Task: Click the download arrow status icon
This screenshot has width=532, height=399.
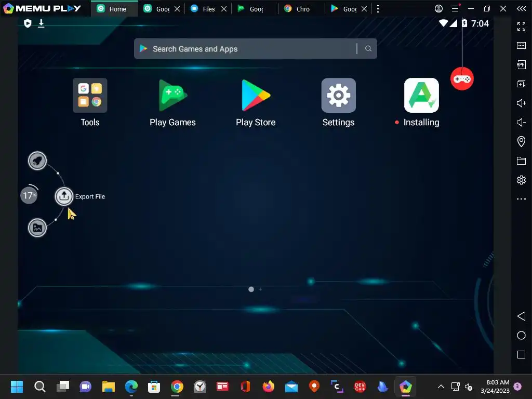Action: [x=41, y=23]
